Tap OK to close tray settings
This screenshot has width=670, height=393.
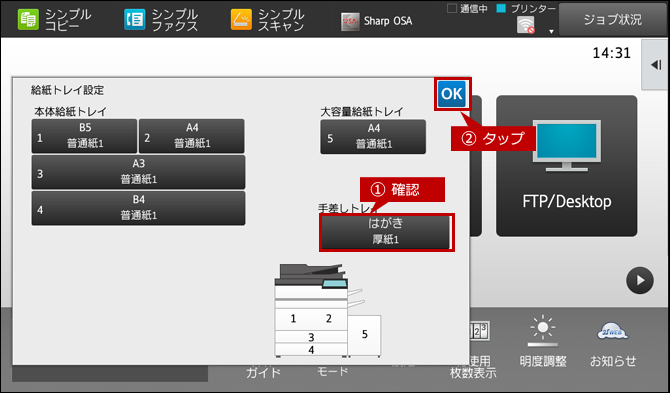[452, 94]
